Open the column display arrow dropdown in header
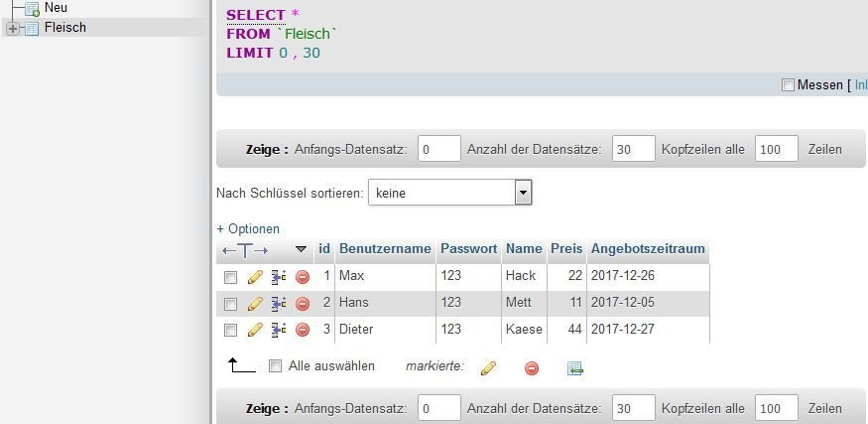The height and width of the screenshot is (424, 868). (301, 250)
